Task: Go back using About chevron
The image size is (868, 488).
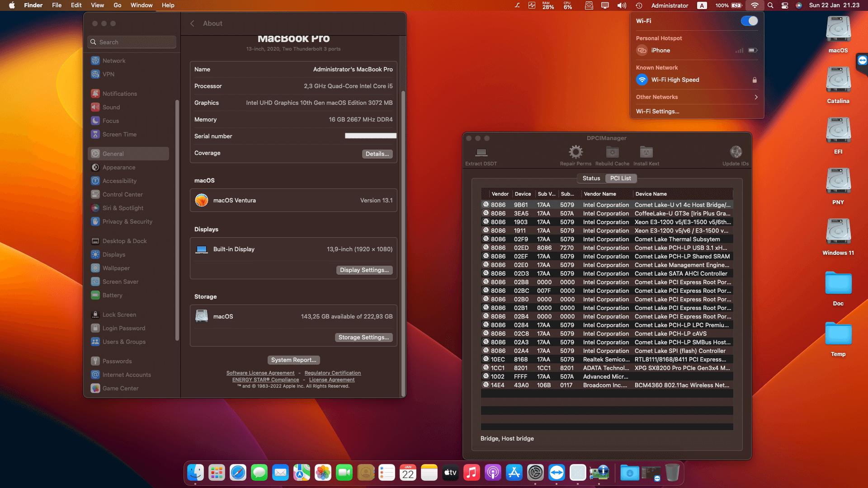Action: [x=192, y=23]
